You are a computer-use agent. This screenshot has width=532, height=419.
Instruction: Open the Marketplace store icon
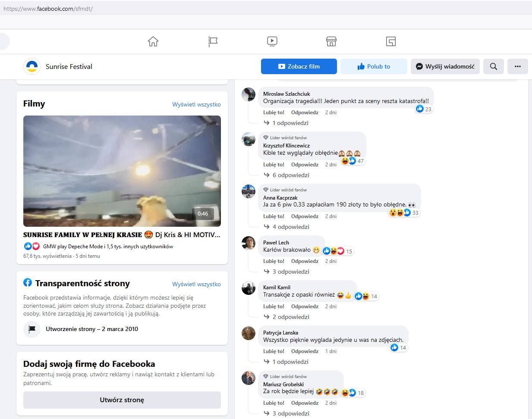click(331, 41)
